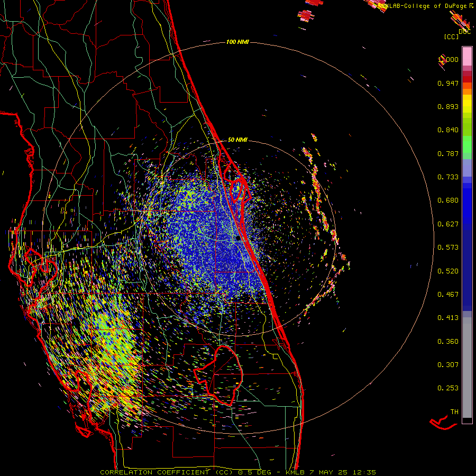476x476 pixels.
Task: Click the "TH" threshold label on legend
Action: coord(454,412)
